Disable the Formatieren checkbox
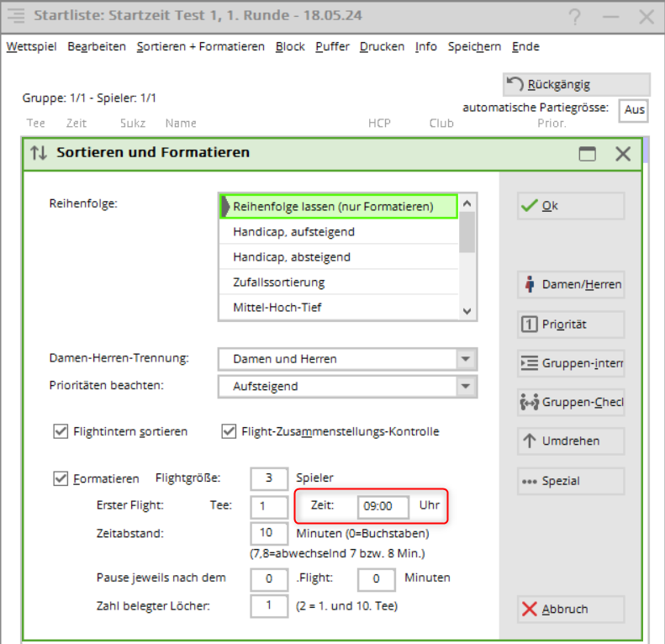 61,478
